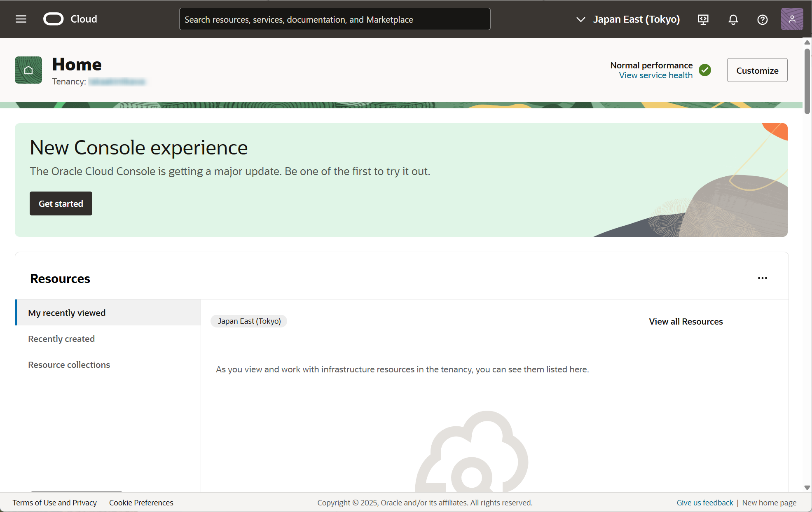This screenshot has width=812, height=512.
Task: Click the Resources section heading
Action: pyautogui.click(x=60, y=278)
